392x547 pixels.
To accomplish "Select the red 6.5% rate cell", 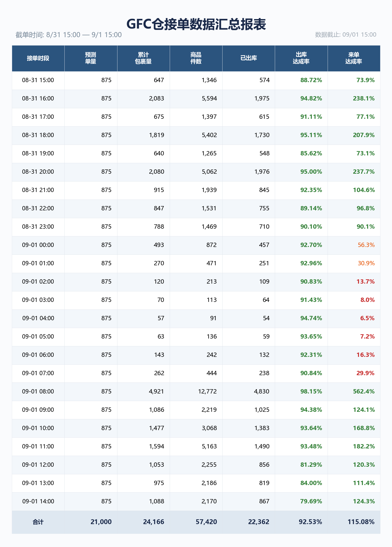I will [367, 318].
